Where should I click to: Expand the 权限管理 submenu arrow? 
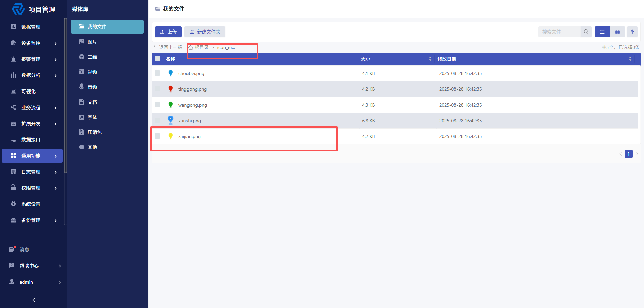pyautogui.click(x=56, y=188)
